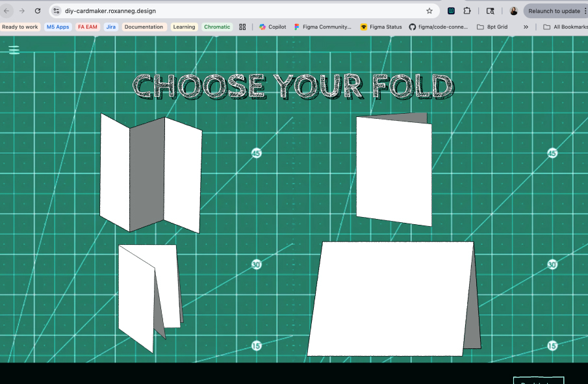Open the hamburger menu on the card maker page

point(14,49)
